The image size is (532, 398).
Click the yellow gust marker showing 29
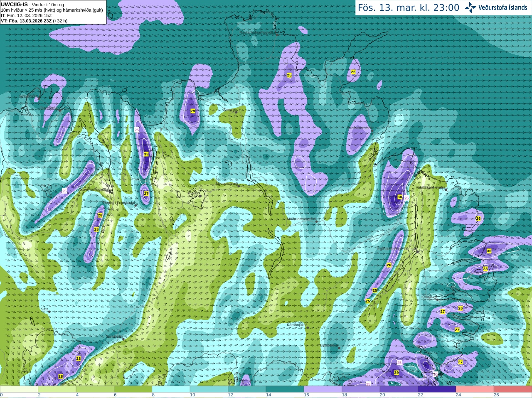point(193,111)
